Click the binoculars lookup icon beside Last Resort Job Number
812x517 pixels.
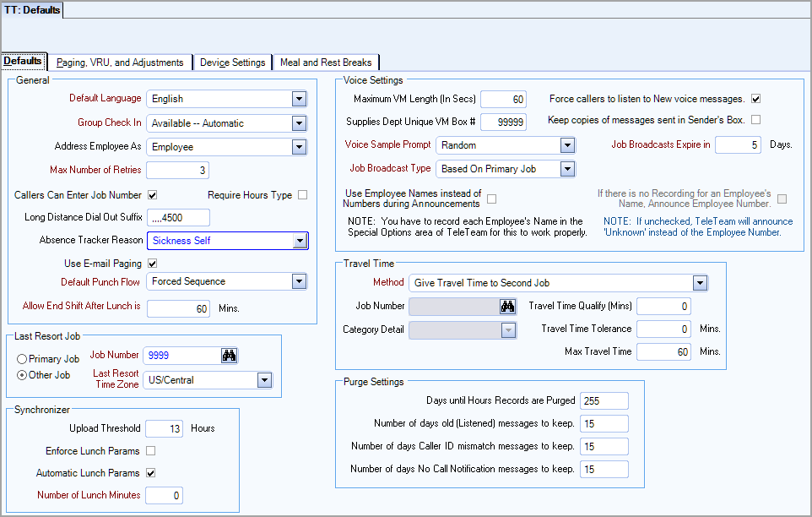[229, 356]
